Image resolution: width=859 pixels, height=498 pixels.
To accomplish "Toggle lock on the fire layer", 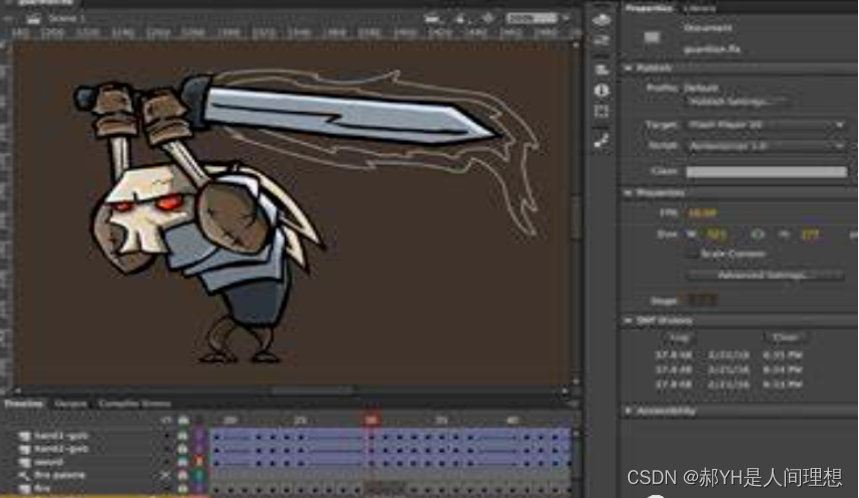I will coord(183,488).
